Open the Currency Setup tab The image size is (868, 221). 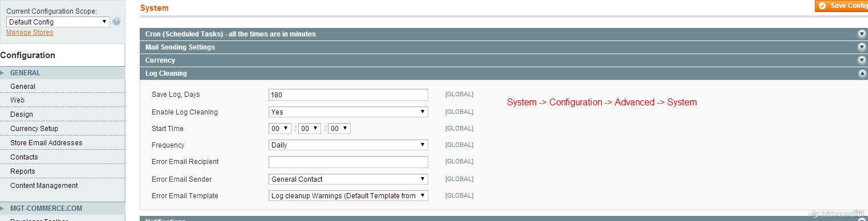[x=62, y=129]
